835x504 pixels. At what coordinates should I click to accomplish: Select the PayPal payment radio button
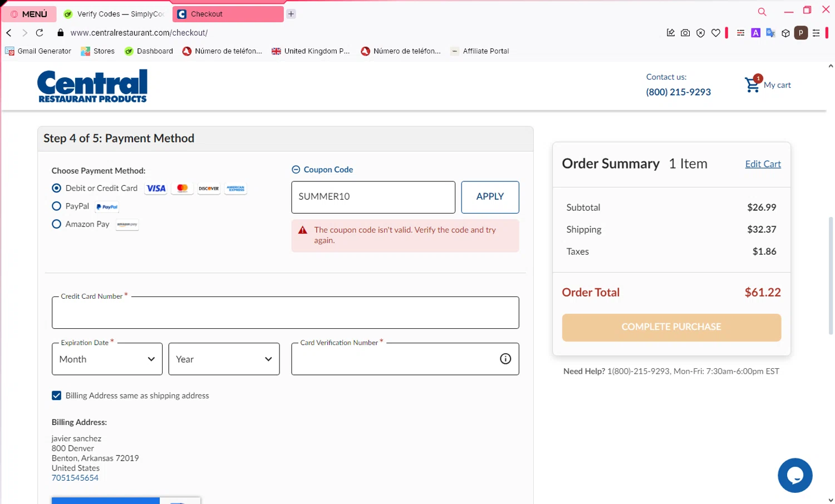pyautogui.click(x=56, y=206)
